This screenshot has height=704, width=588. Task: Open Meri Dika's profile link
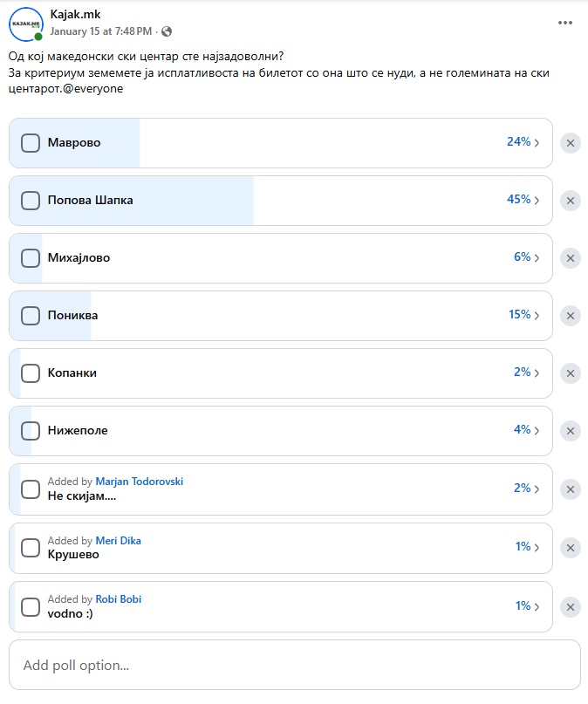118,541
